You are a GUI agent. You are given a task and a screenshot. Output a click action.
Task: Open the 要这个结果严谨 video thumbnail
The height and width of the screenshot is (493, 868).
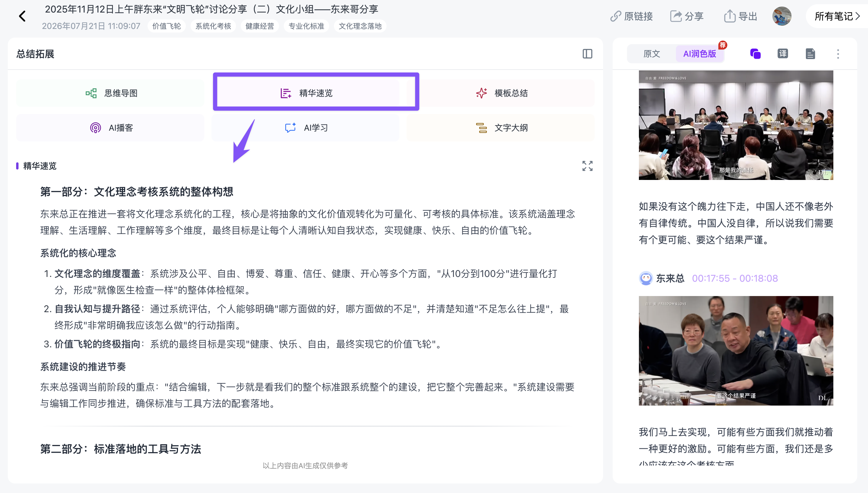(736, 350)
